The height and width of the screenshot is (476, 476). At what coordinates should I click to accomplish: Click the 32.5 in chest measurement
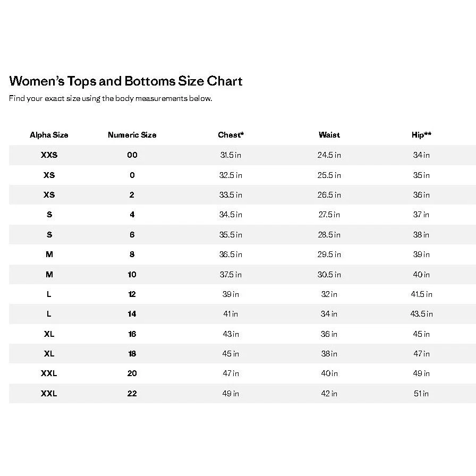tap(231, 175)
